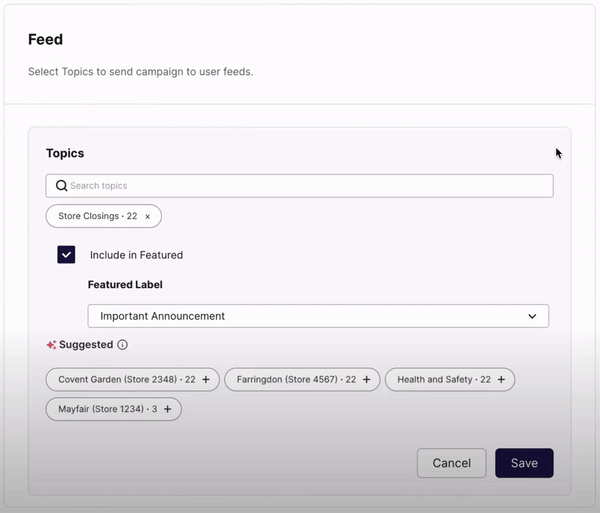Click the Featured Label dropdown chevron
This screenshot has width=600, height=513.
tap(532, 316)
